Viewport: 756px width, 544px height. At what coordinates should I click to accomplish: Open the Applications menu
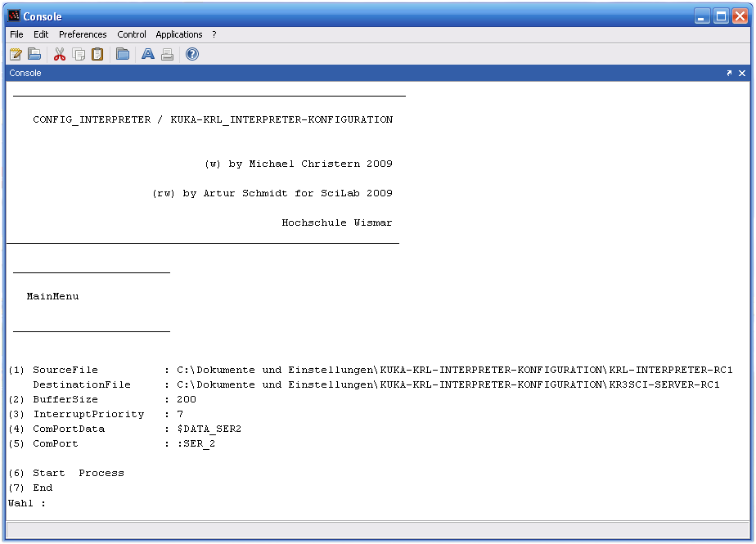tap(178, 34)
